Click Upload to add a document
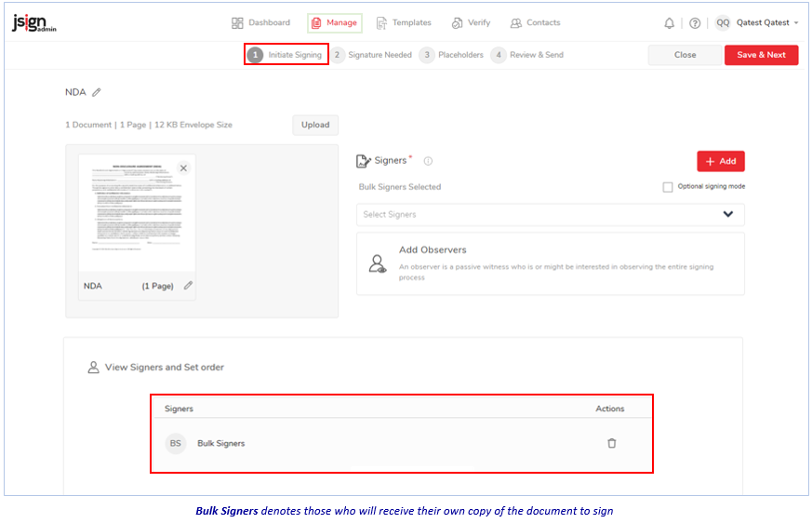This screenshot has width=812, height=523. coord(315,125)
